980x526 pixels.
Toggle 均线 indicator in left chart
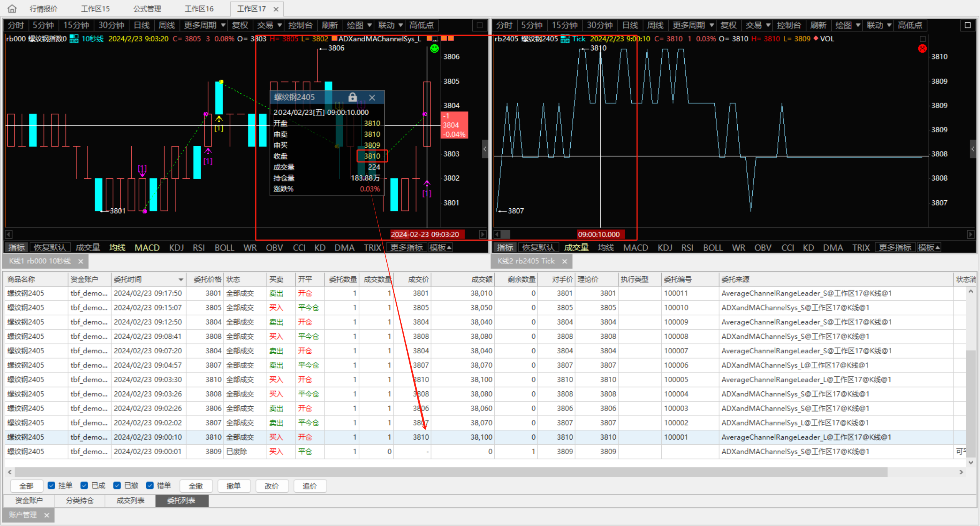coord(118,247)
